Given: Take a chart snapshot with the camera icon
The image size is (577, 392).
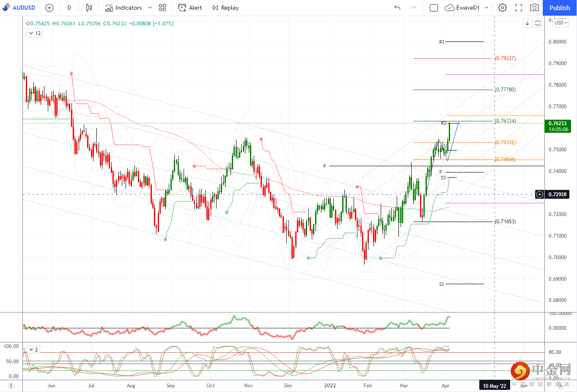Looking at the screenshot, I should pyautogui.click(x=535, y=8).
